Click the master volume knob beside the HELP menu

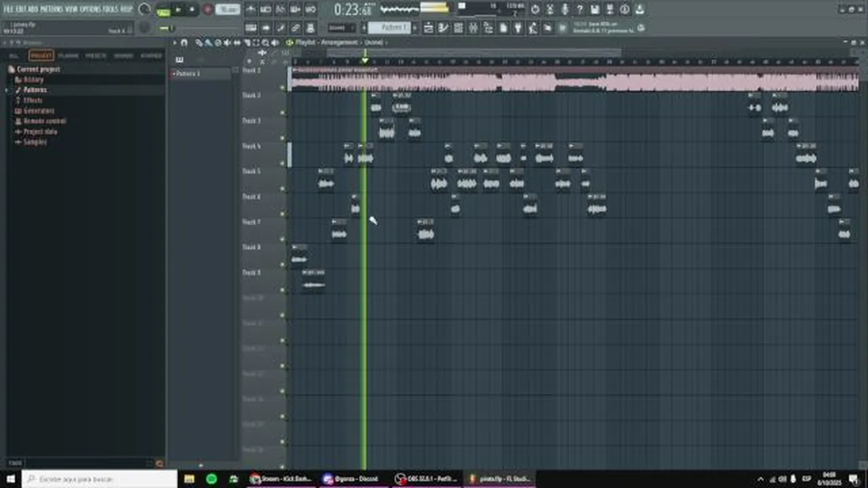pos(144,9)
